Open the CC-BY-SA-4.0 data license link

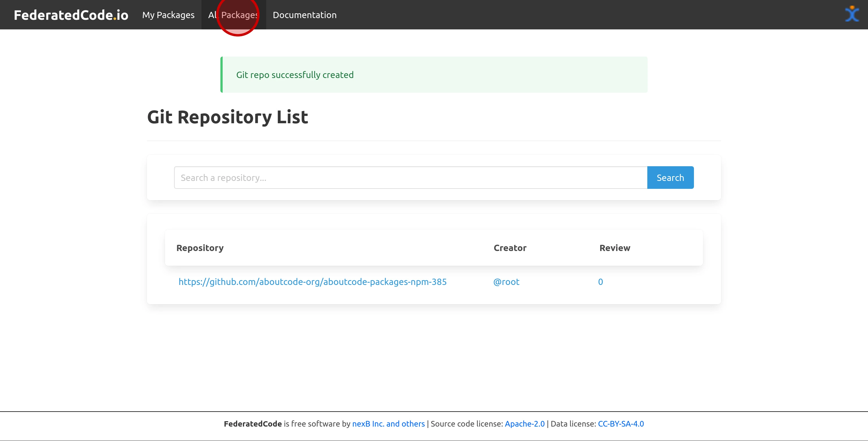tap(621, 424)
